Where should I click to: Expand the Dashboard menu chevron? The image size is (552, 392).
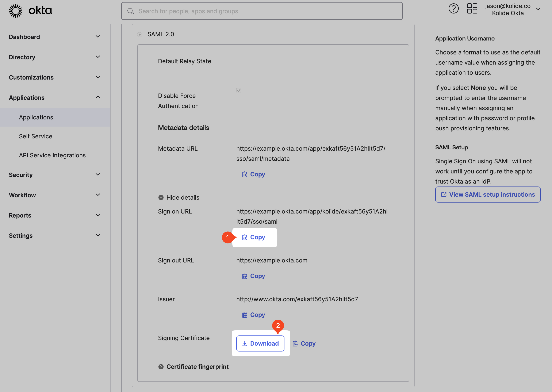pyautogui.click(x=98, y=37)
